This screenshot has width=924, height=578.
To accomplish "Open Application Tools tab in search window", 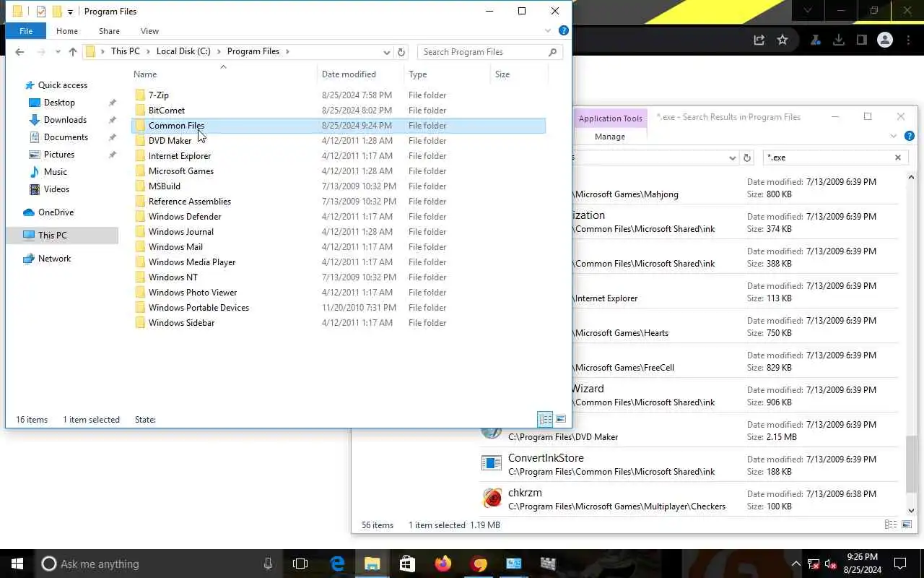I will pyautogui.click(x=610, y=118).
